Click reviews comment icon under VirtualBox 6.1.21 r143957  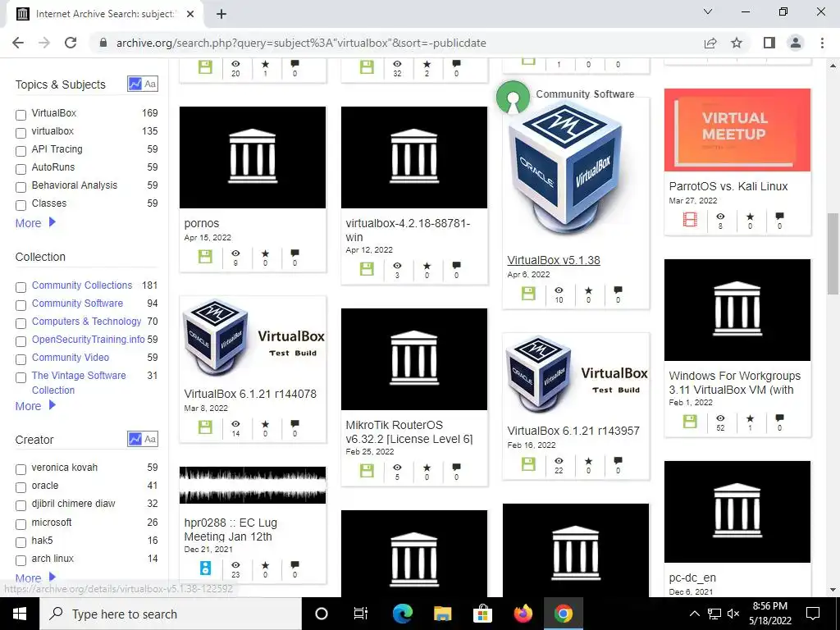[x=618, y=461]
